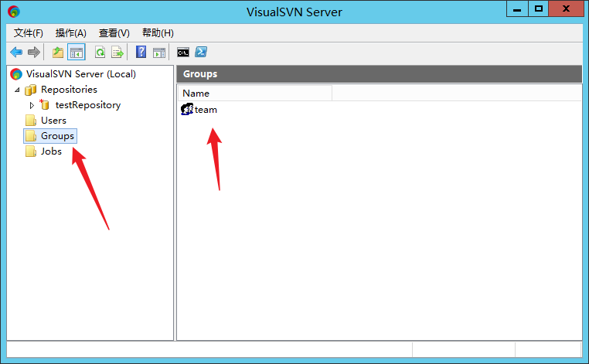The image size is (589, 364).
Task: Click the Back arrow toolbar icon
Action: click(x=16, y=53)
